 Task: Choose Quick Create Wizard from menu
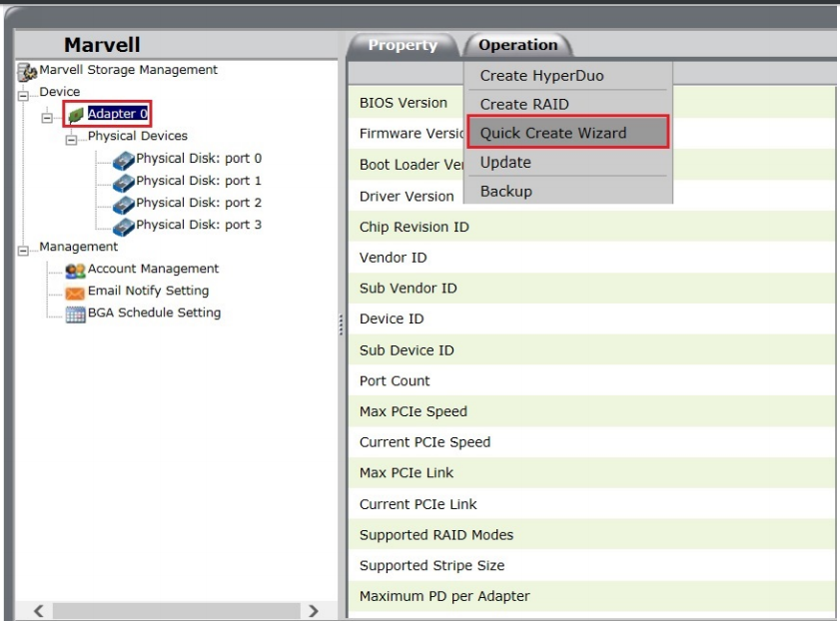(x=553, y=133)
